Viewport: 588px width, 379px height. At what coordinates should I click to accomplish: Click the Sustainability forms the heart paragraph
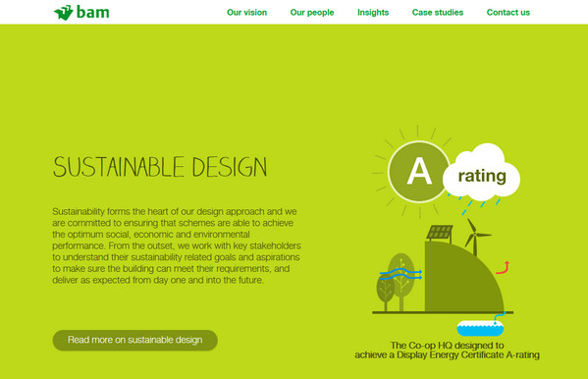tap(177, 245)
